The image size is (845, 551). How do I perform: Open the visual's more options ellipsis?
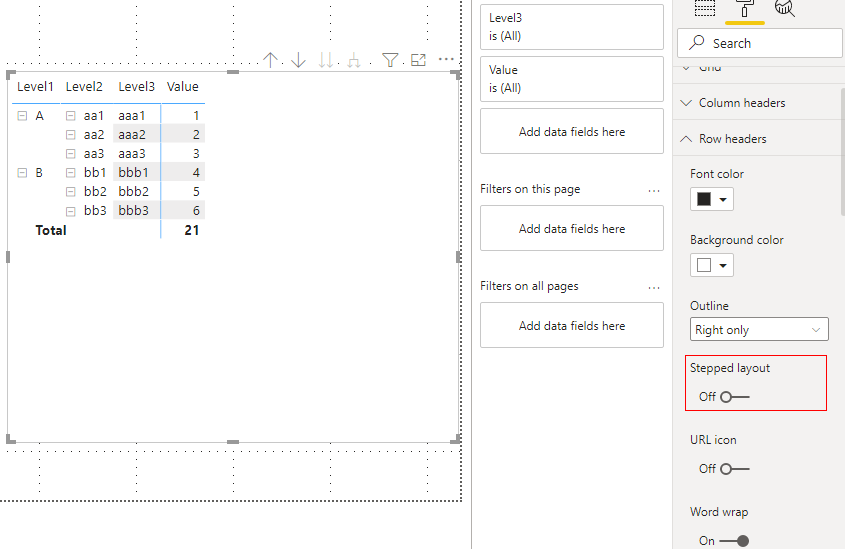click(x=446, y=59)
